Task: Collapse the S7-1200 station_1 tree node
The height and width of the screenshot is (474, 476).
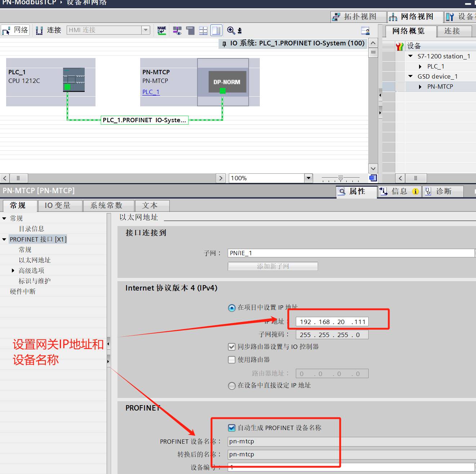Action: click(410, 56)
